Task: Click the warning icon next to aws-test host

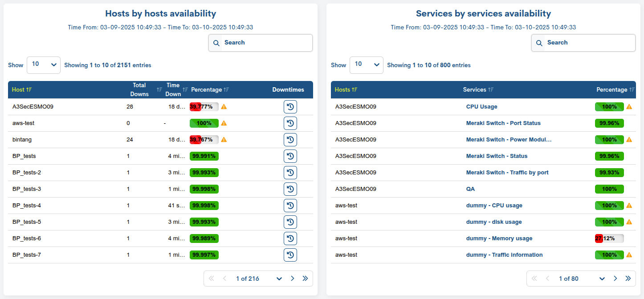Action: coord(224,123)
